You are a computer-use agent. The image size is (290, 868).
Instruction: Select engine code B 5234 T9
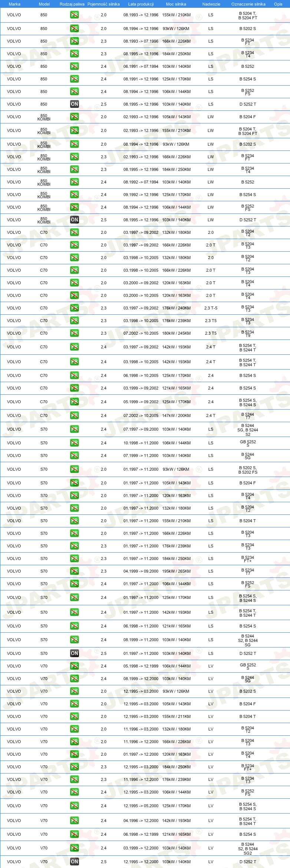[x=248, y=334]
